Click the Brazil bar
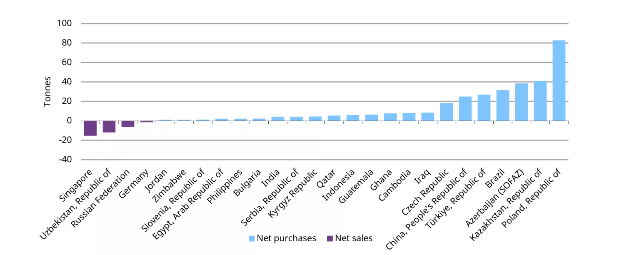Screen dimensions: 644x255 point(502,105)
